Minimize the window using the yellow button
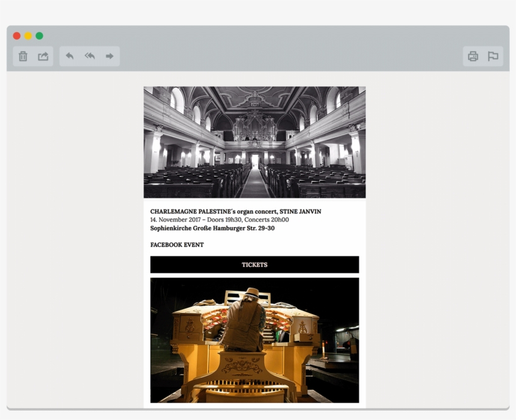The image size is (516, 420). point(28,36)
